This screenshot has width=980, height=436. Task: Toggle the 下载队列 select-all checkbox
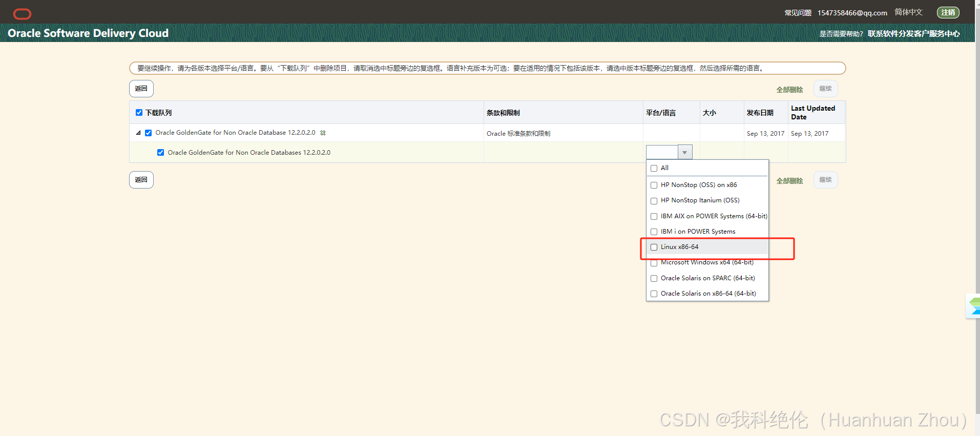[x=139, y=113]
